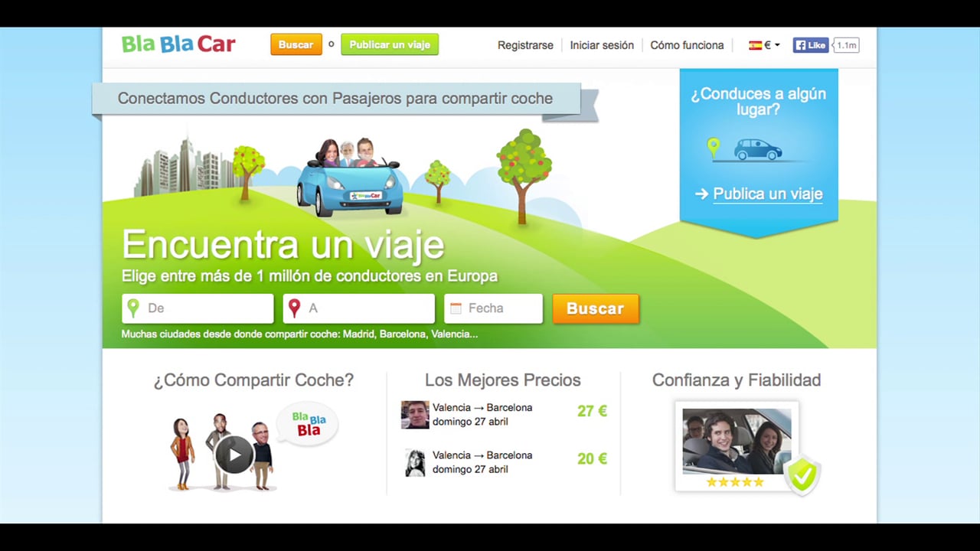Open the Valencia → Barcelona 20 € trip
This screenshot has height=551, width=980.
pyautogui.click(x=504, y=462)
